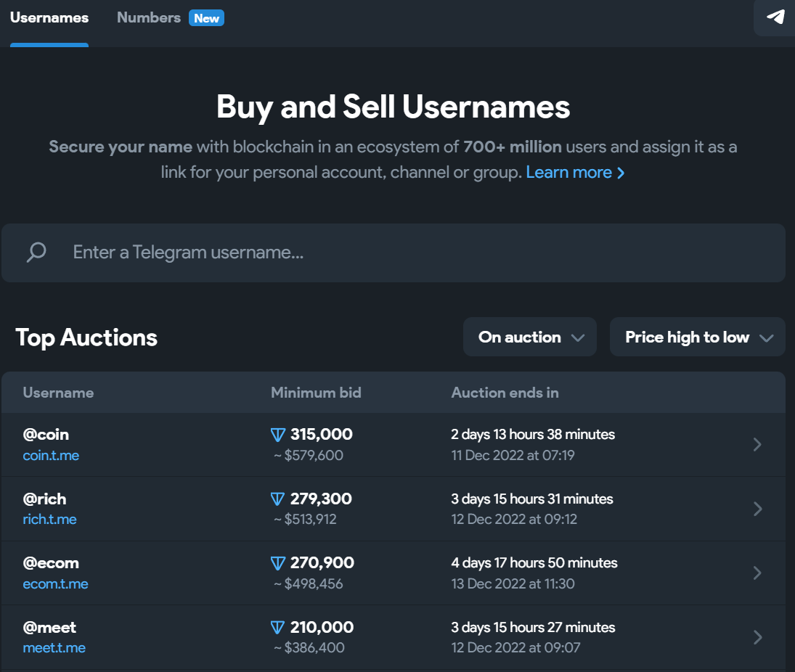Select the @ecom username
This screenshot has height=672, width=795.
(x=51, y=563)
